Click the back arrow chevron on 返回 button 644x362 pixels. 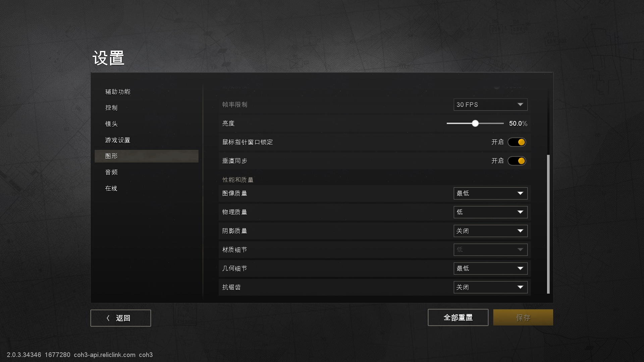coord(108,318)
